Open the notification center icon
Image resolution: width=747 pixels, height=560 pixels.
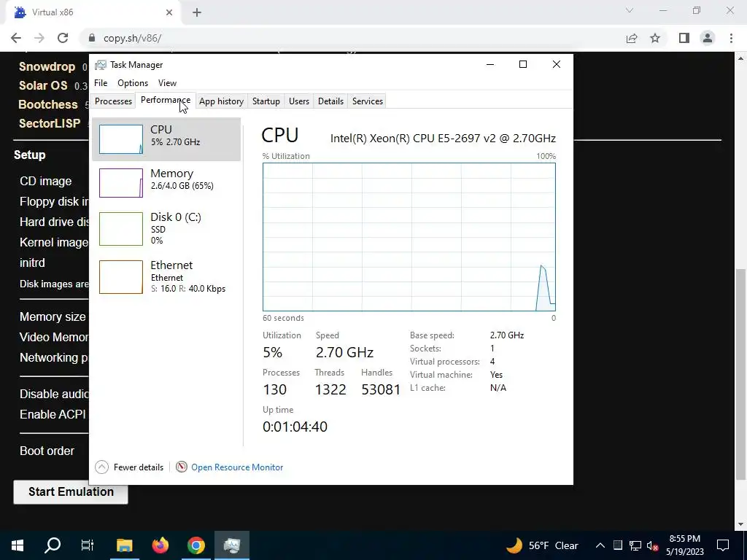click(723, 545)
